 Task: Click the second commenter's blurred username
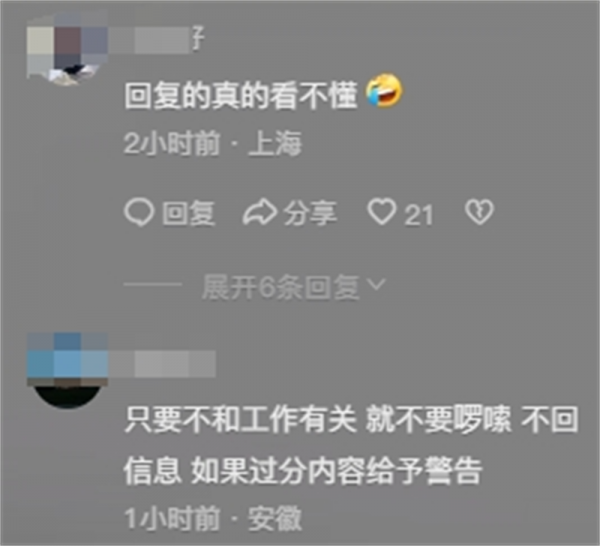[163, 363]
